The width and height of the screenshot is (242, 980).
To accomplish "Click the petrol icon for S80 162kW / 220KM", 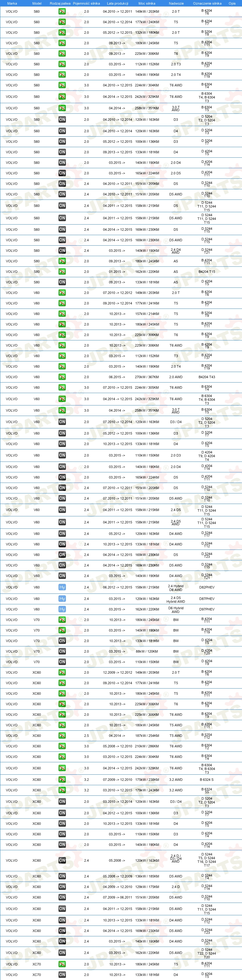I will click(x=62, y=272).
